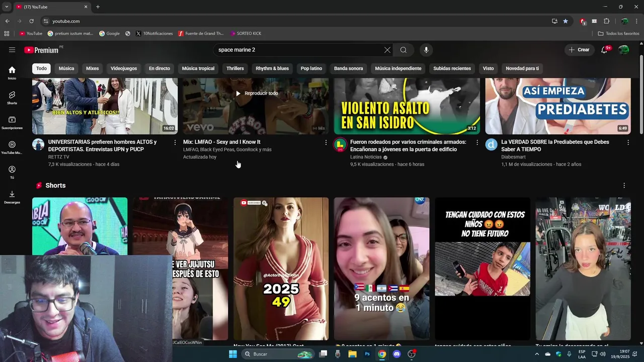
Task: Open the Windows Start menu
Action: point(233,354)
